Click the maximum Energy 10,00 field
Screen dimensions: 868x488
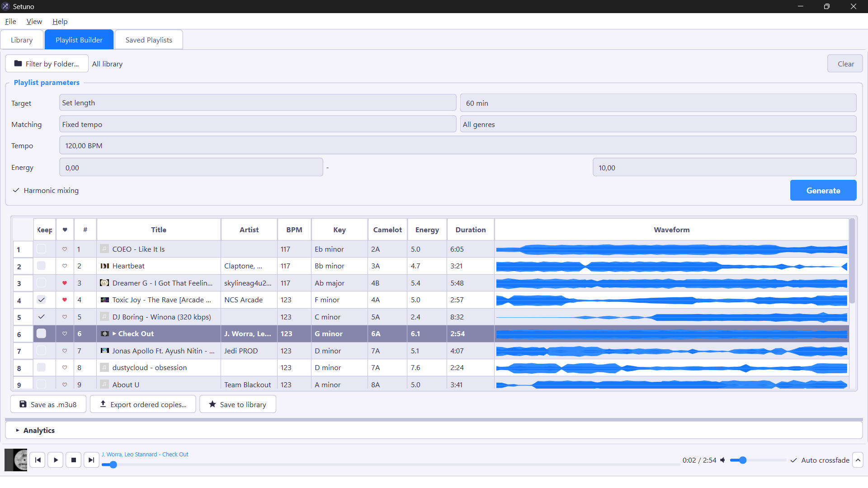[724, 168]
